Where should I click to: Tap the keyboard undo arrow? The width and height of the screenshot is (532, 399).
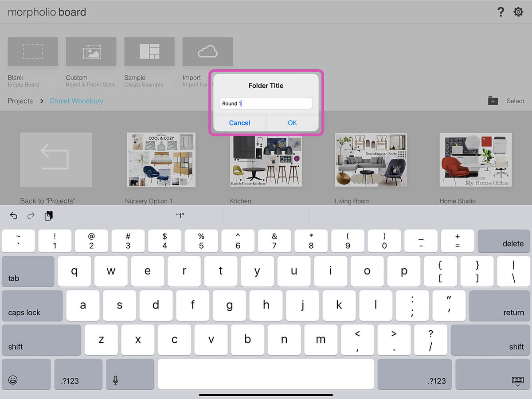pyautogui.click(x=14, y=216)
